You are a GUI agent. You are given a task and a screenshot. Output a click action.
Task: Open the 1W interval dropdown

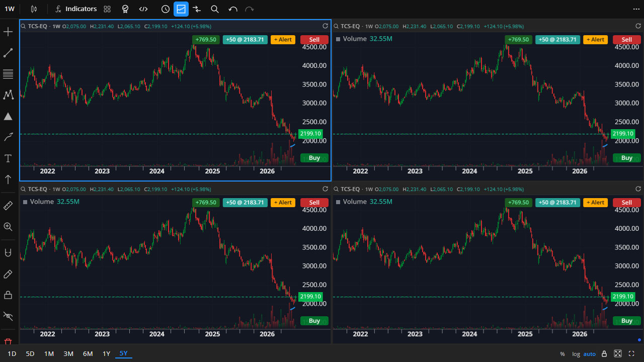(10, 9)
